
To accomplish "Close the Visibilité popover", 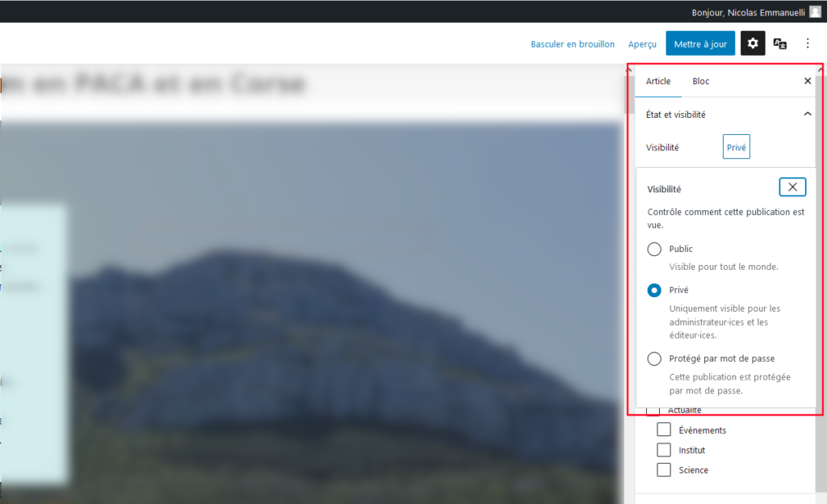I will (x=792, y=187).
